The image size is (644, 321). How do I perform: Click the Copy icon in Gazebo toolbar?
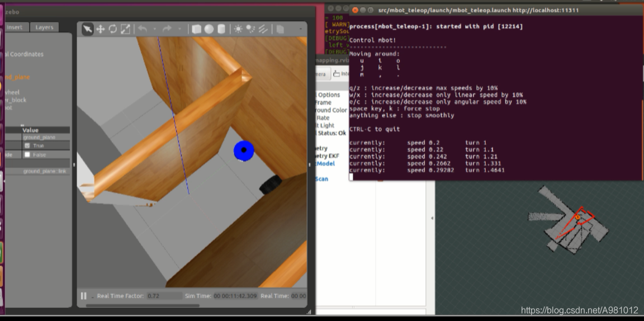click(280, 29)
